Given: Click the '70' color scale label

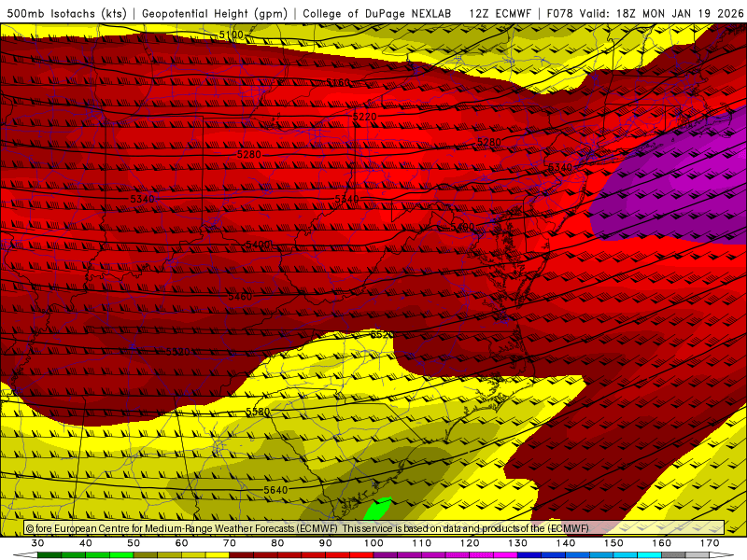Looking at the screenshot, I should [230, 543].
